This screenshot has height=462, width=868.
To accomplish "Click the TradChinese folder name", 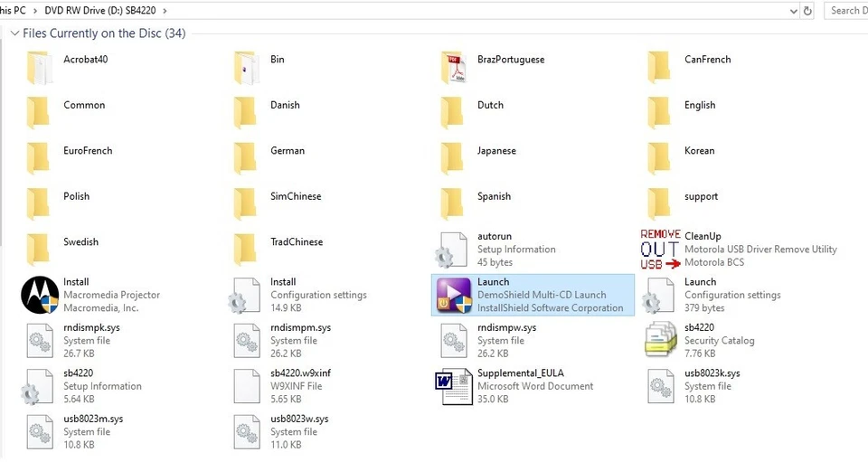I will (297, 241).
